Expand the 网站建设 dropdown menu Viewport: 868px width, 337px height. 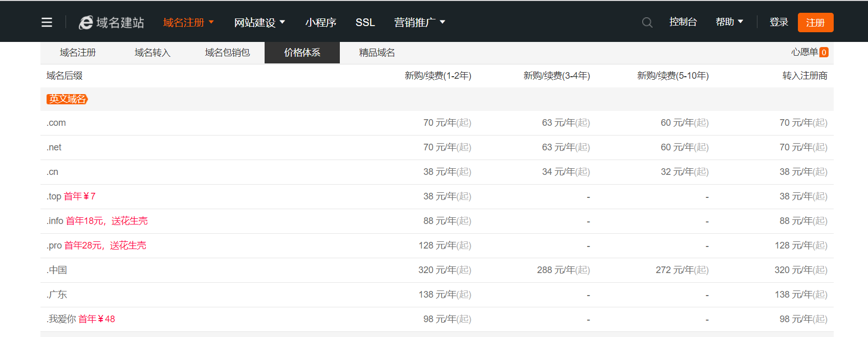(259, 23)
